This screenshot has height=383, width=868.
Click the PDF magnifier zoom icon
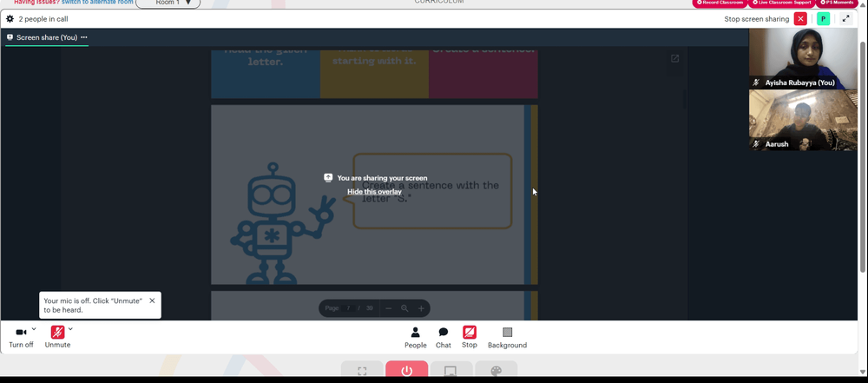pos(404,308)
